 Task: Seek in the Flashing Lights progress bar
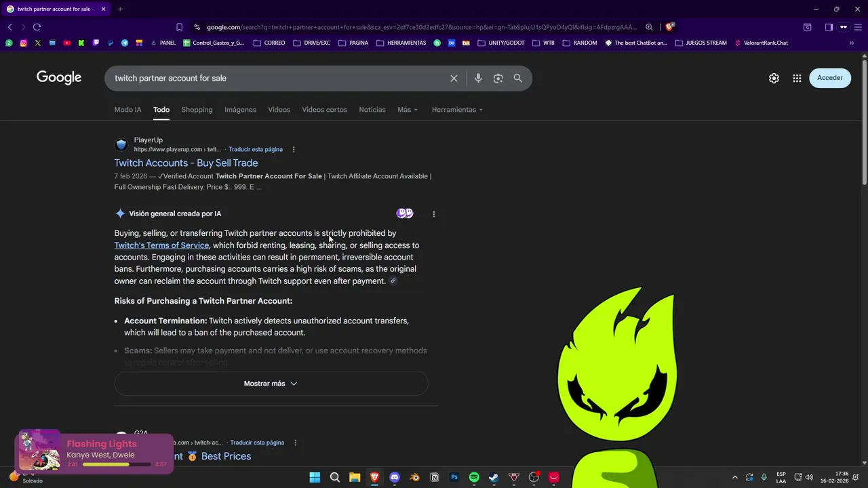116,465
